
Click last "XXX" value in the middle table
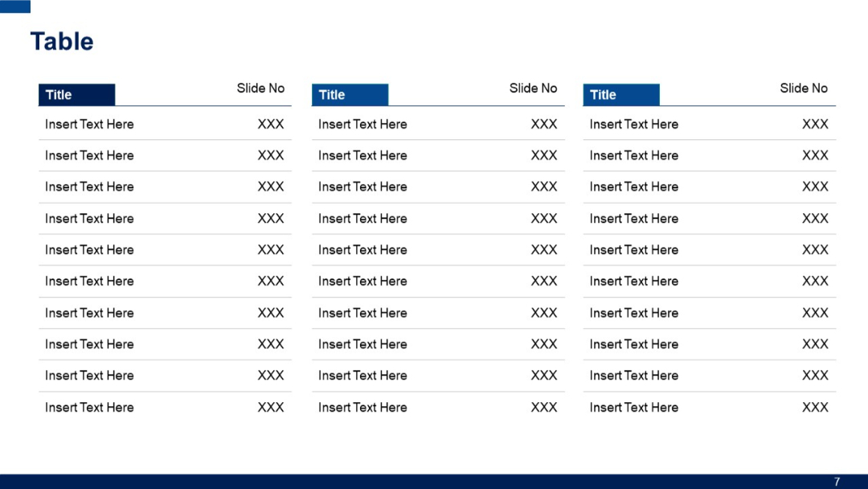tap(544, 407)
